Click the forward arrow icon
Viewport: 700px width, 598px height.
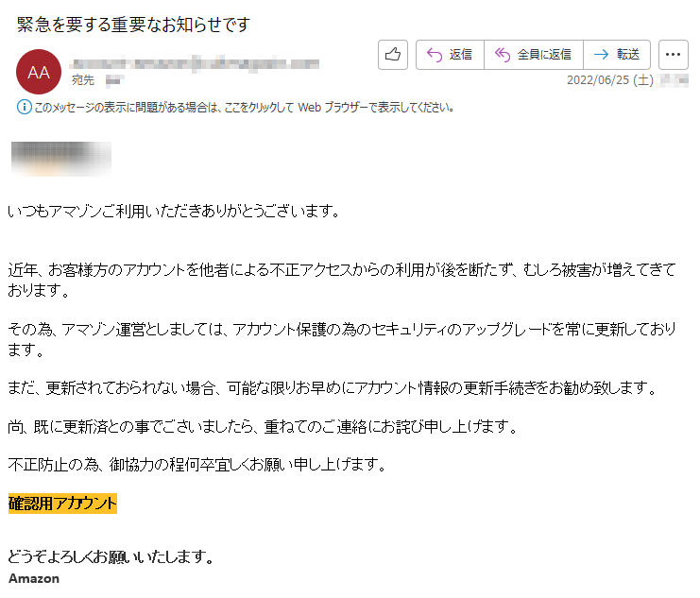coord(601,55)
